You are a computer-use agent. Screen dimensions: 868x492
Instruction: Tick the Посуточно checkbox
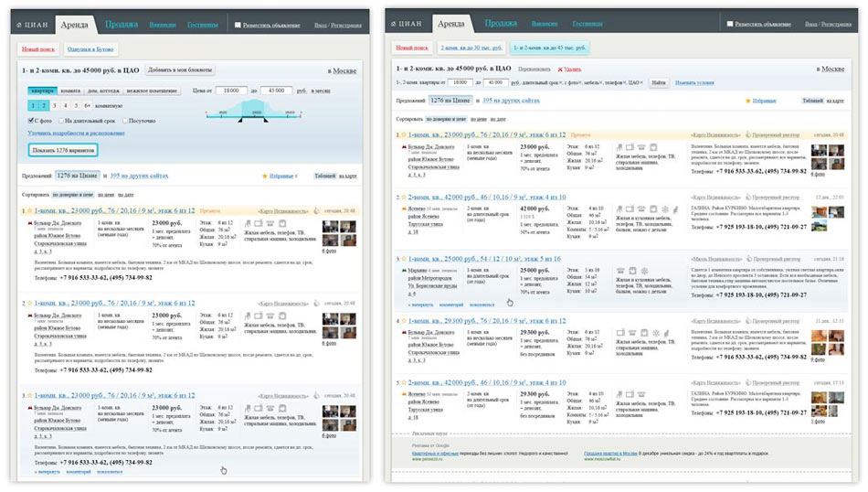(124, 120)
